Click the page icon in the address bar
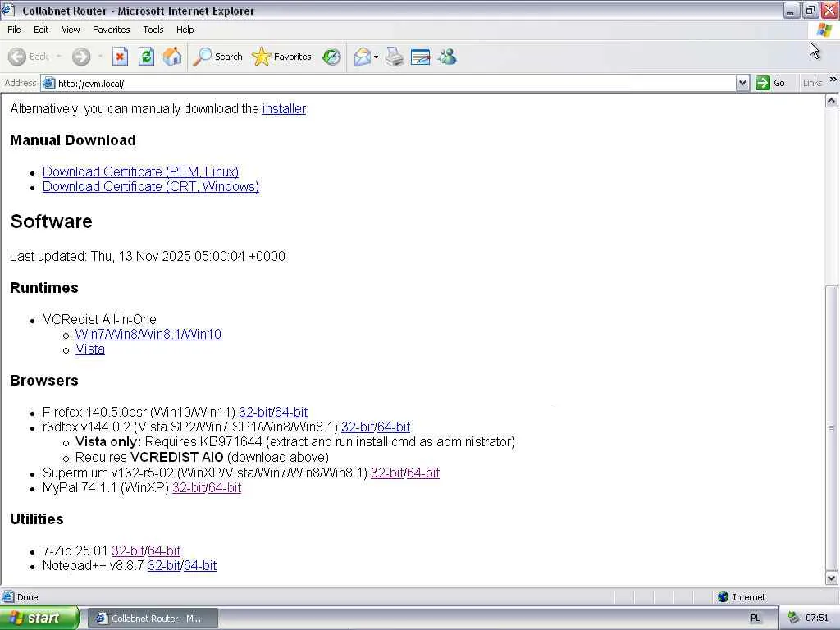 click(48, 83)
